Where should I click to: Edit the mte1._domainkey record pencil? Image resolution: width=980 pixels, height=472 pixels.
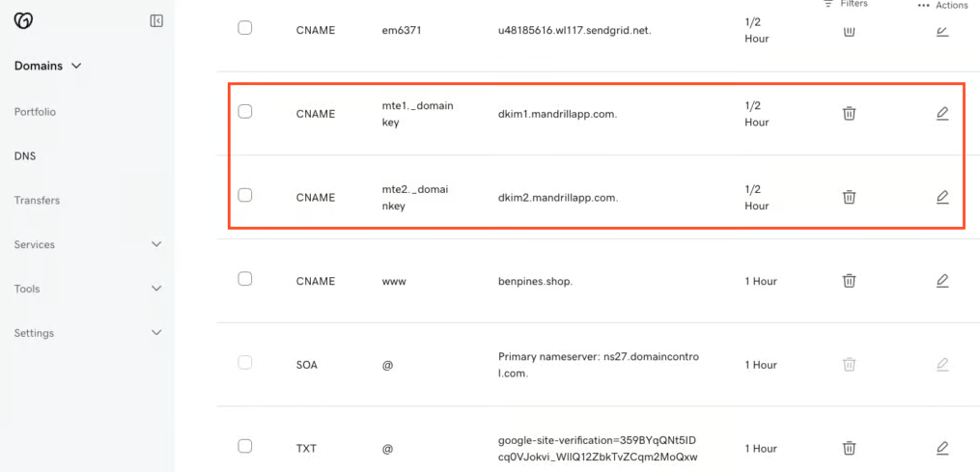point(942,114)
